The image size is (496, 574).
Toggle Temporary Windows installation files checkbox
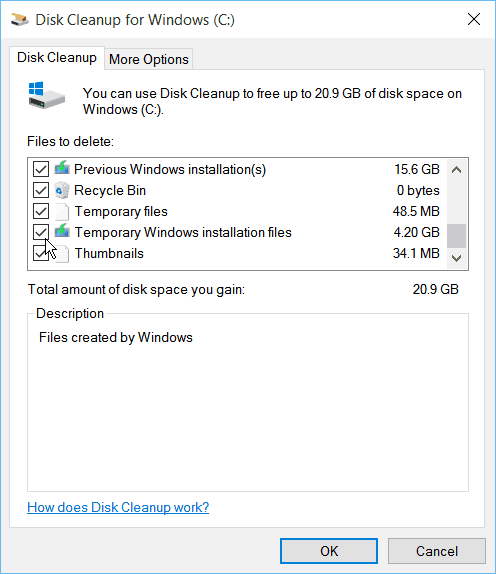click(41, 232)
